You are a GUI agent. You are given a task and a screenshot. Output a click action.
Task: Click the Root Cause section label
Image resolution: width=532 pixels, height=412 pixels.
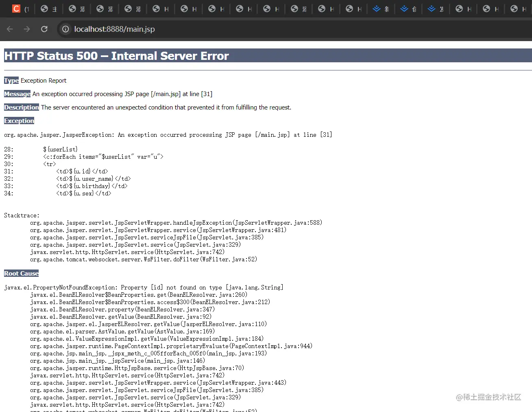[21, 274]
